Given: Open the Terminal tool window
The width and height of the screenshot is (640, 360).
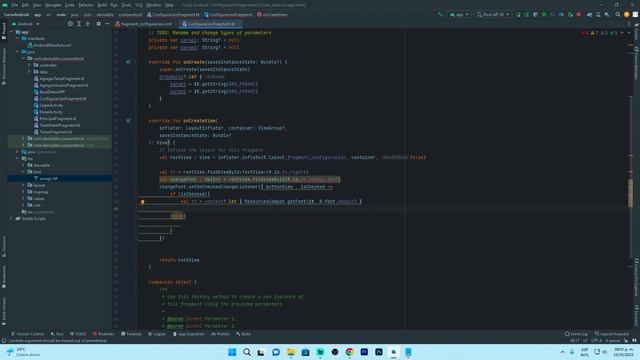Looking at the screenshot, I should (x=131, y=334).
